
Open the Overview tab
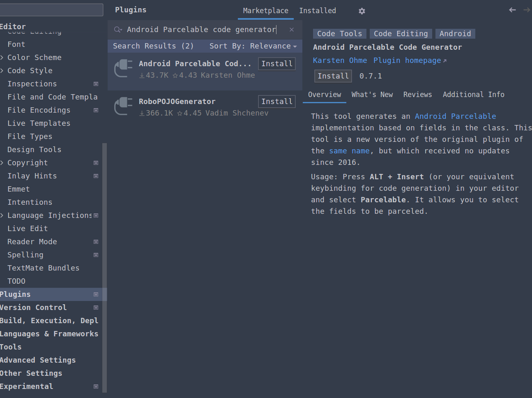tap(325, 95)
